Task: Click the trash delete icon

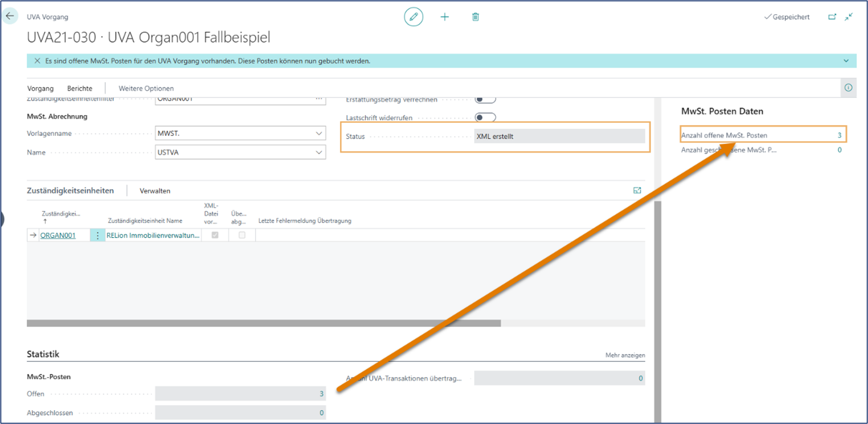Action: (475, 17)
